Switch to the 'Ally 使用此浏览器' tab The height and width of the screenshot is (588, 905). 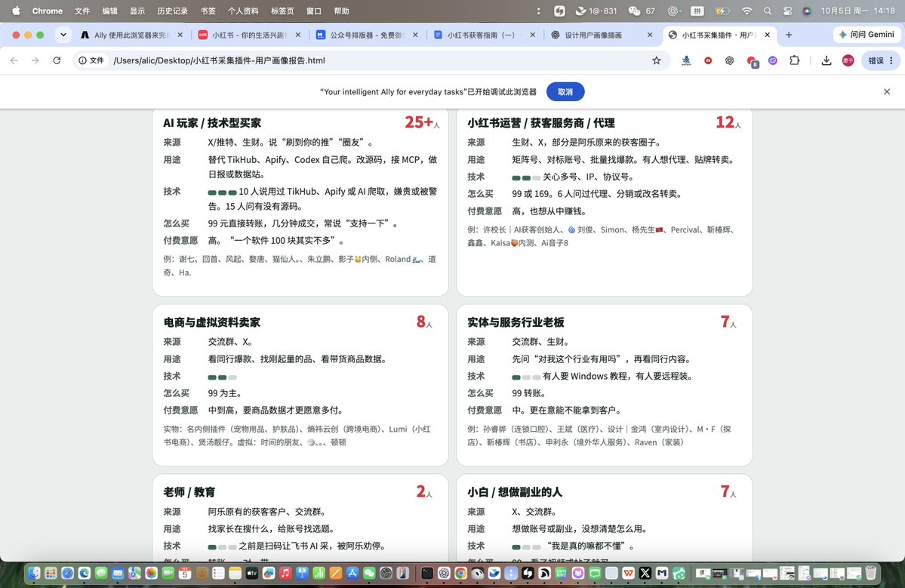tap(132, 35)
